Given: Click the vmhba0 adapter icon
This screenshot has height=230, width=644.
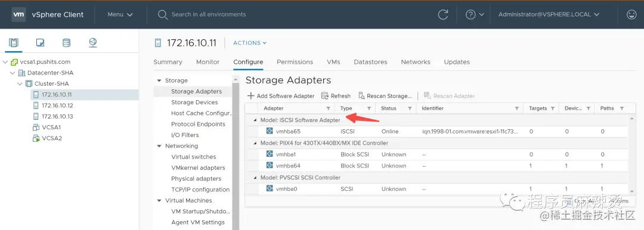Looking at the screenshot, I should pyautogui.click(x=270, y=188).
